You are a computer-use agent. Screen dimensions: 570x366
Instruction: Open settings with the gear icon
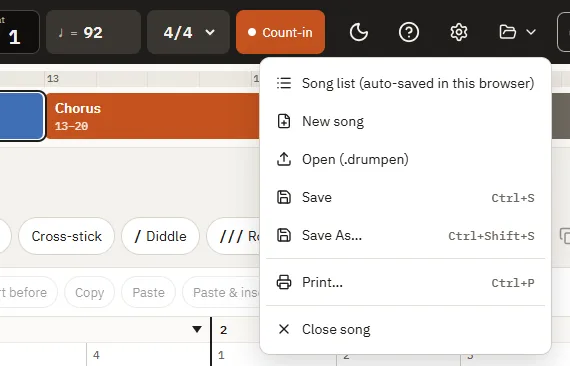click(x=459, y=32)
